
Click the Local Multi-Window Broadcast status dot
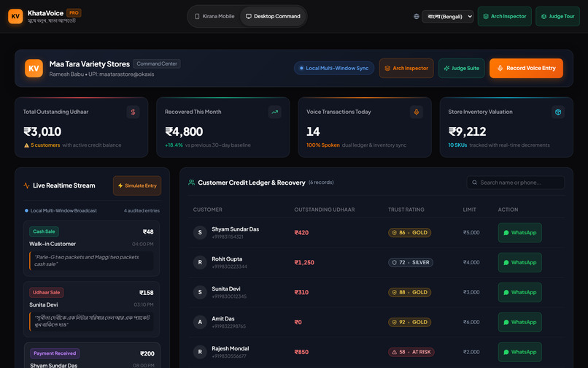(x=26, y=211)
